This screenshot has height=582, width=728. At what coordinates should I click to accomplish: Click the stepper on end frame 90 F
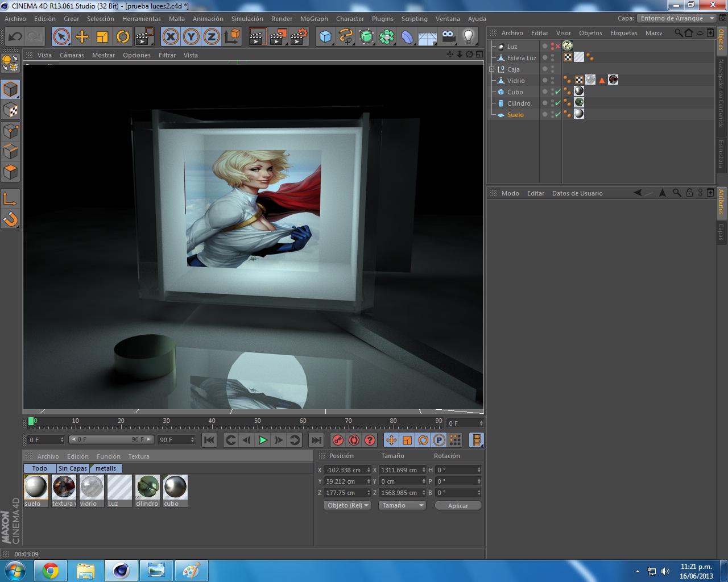[x=192, y=440]
